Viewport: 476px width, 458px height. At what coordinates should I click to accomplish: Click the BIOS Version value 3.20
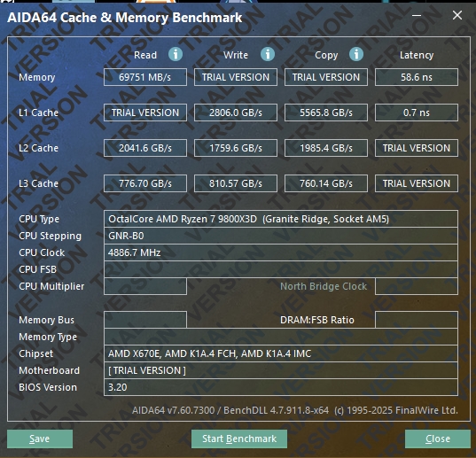tap(281, 387)
